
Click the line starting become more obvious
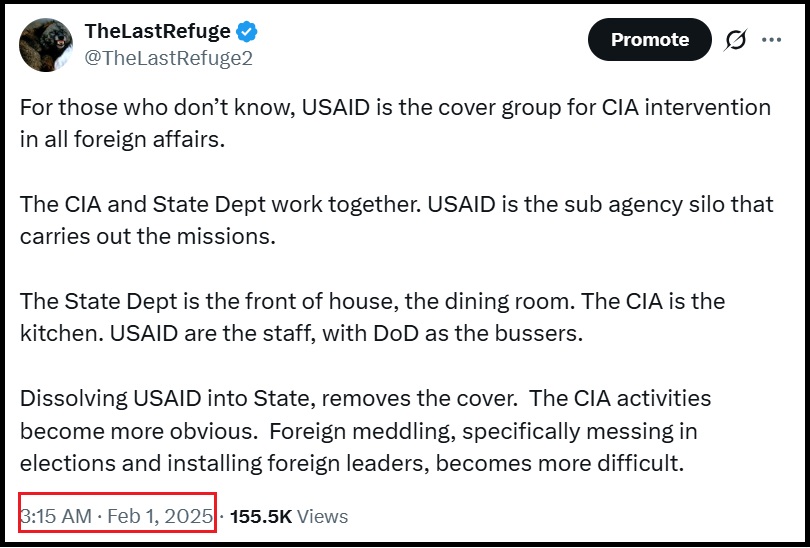click(359, 431)
